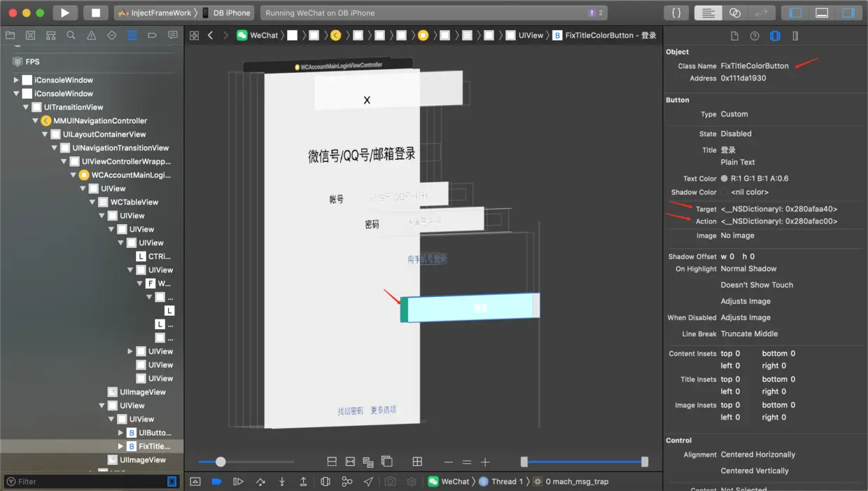Viewport: 868px width, 491px height.
Task: Toggle the right inspector panel
Action: (x=848, y=13)
